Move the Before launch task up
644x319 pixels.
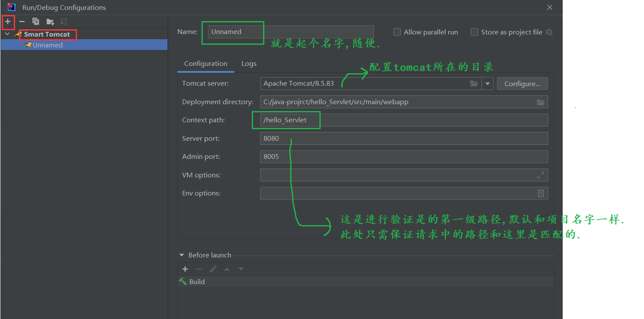[227, 269]
